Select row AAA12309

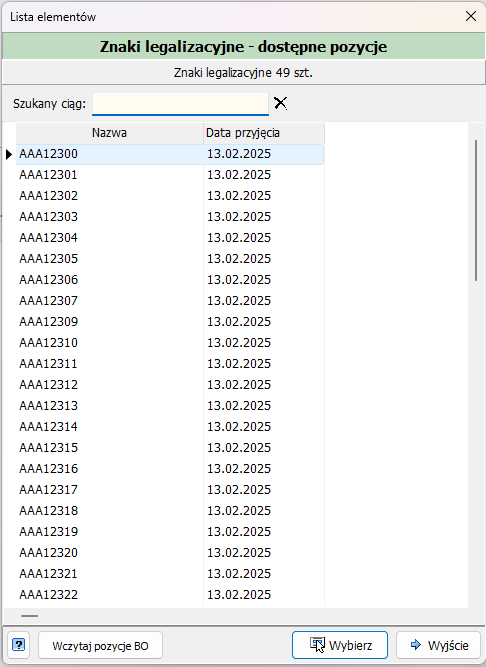[x=170, y=322]
